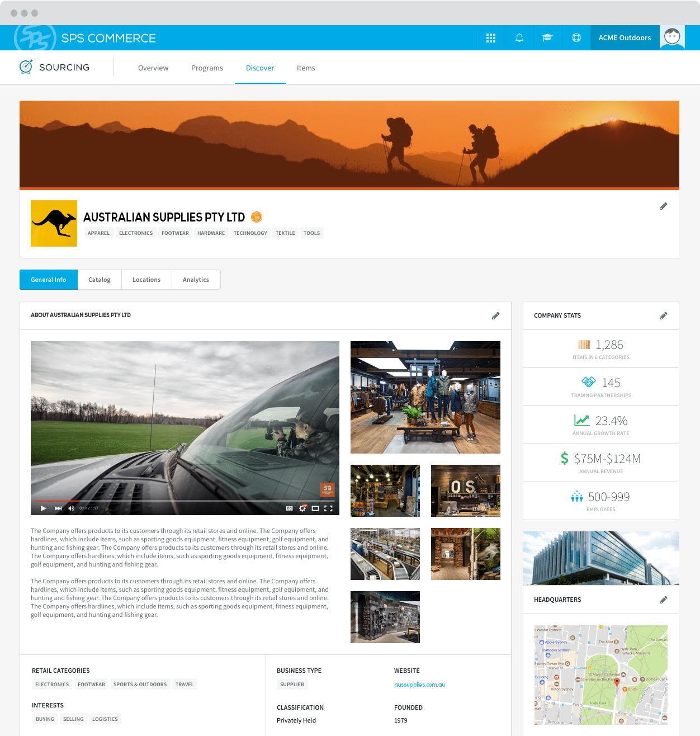This screenshot has width=700, height=736.
Task: Edit company profile header pencil icon
Action: point(663,206)
